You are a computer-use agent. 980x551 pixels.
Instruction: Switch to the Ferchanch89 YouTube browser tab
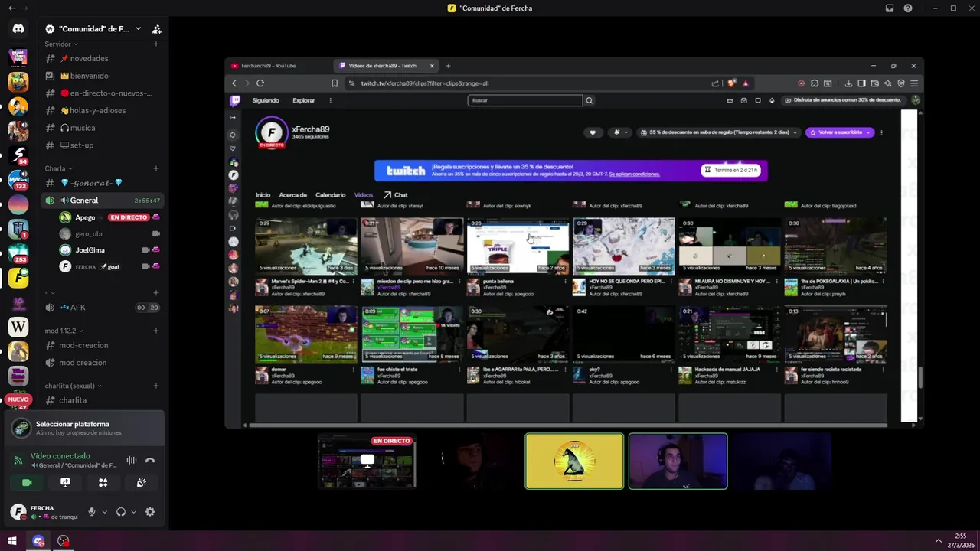click(279, 66)
